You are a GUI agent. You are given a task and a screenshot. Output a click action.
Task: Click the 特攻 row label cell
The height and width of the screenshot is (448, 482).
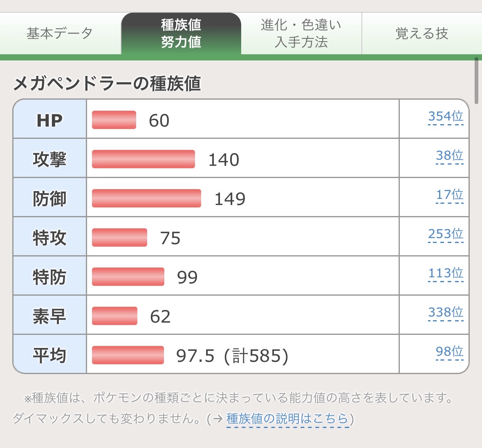pos(49,237)
